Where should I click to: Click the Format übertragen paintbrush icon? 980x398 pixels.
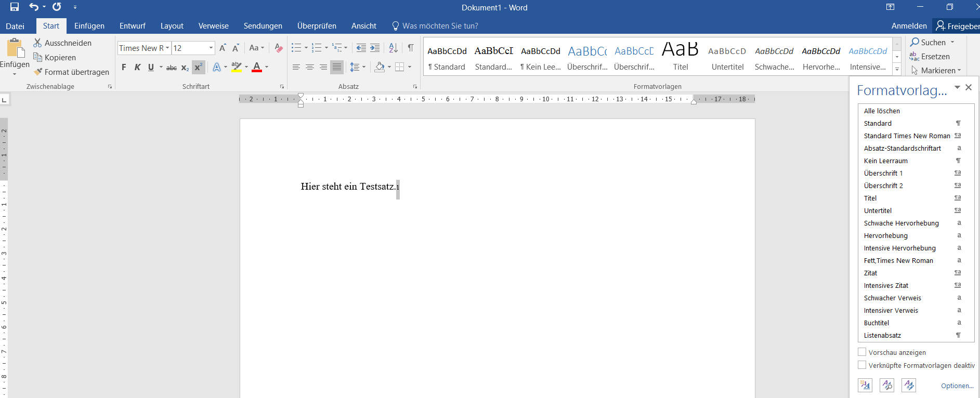[38, 72]
